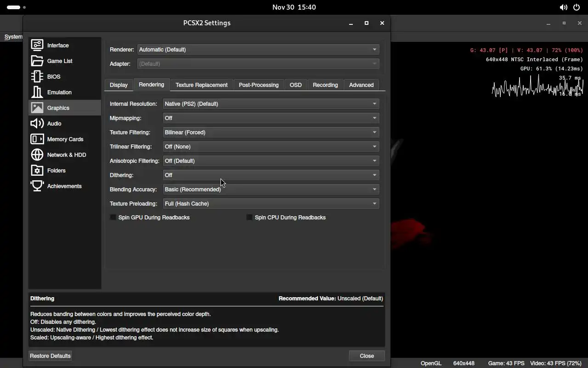Open the Interface settings monitor icon
588x368 pixels.
tap(37, 45)
